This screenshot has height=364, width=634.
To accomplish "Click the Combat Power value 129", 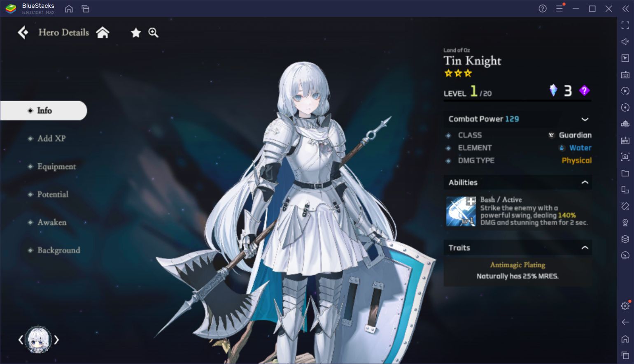I will click(x=512, y=119).
